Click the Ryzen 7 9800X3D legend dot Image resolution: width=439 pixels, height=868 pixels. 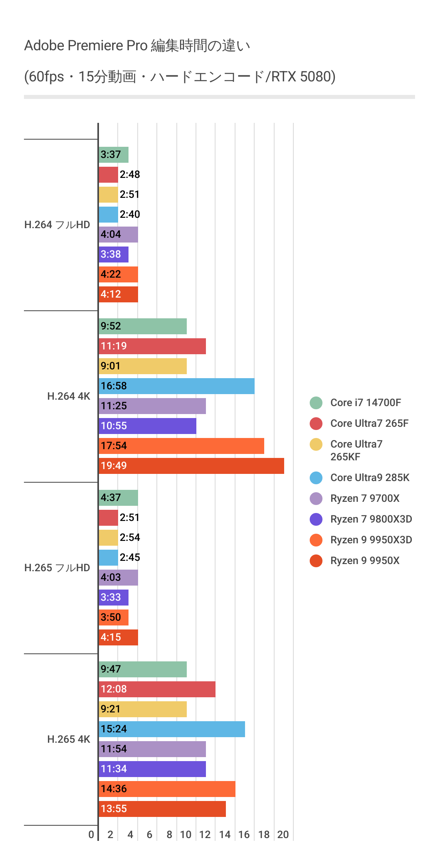coord(316,519)
